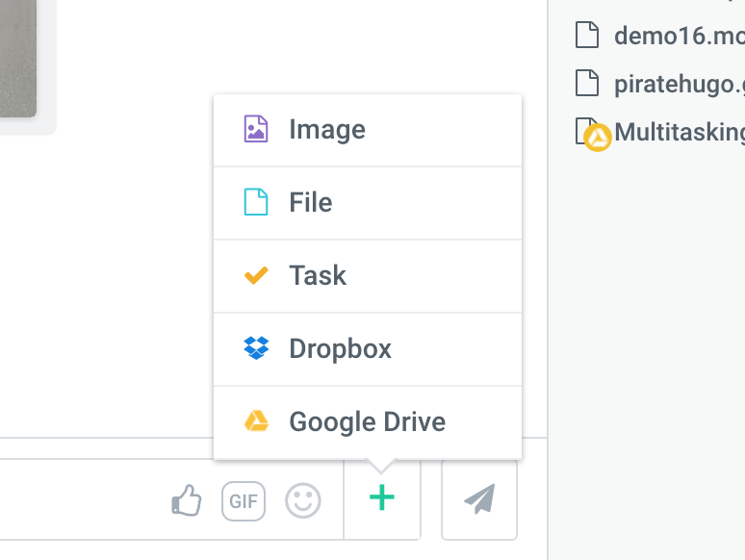
Task: Open demo16 file in sidebar
Action: click(680, 36)
